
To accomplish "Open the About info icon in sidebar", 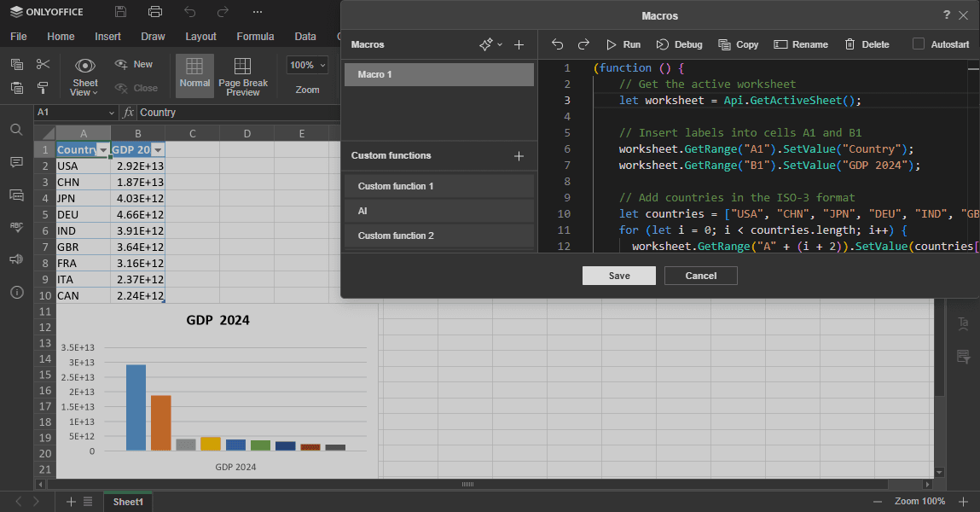I will pos(17,292).
